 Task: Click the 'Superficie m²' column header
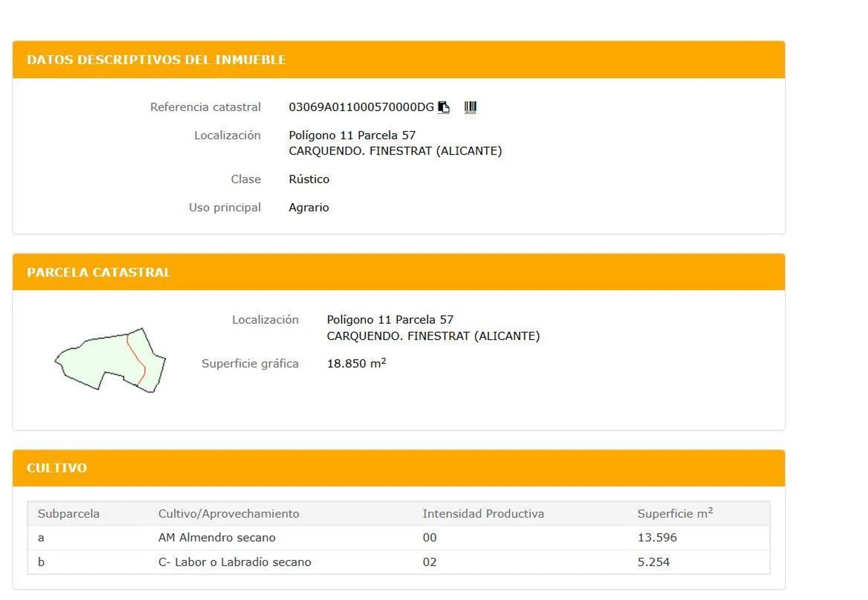click(x=674, y=514)
